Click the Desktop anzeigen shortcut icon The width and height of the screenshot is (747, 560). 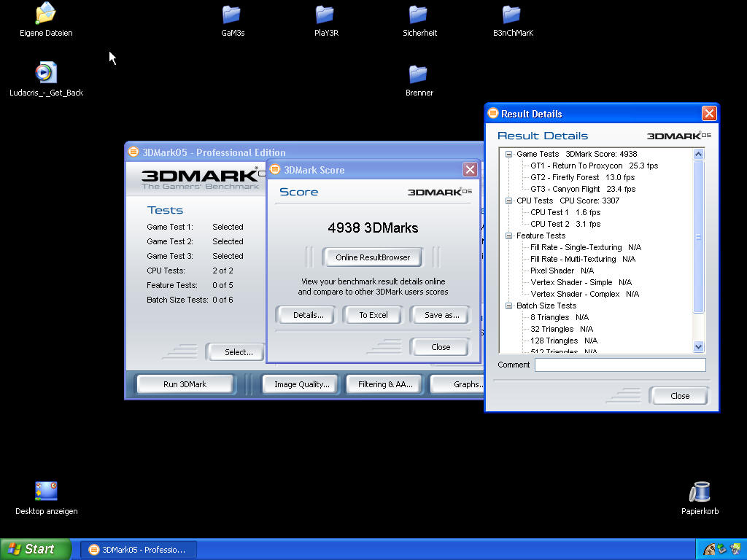pos(46,491)
